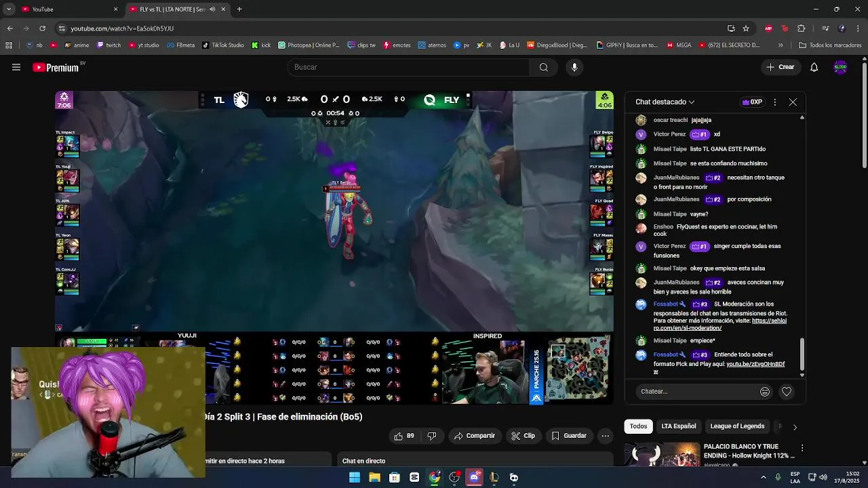This screenshot has height=488, width=868.
Task: Bookmark this page with star icon
Action: tap(746, 28)
